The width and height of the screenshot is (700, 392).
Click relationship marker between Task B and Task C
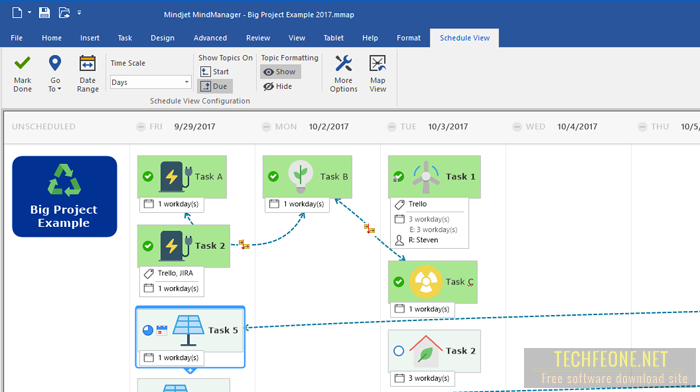click(369, 229)
